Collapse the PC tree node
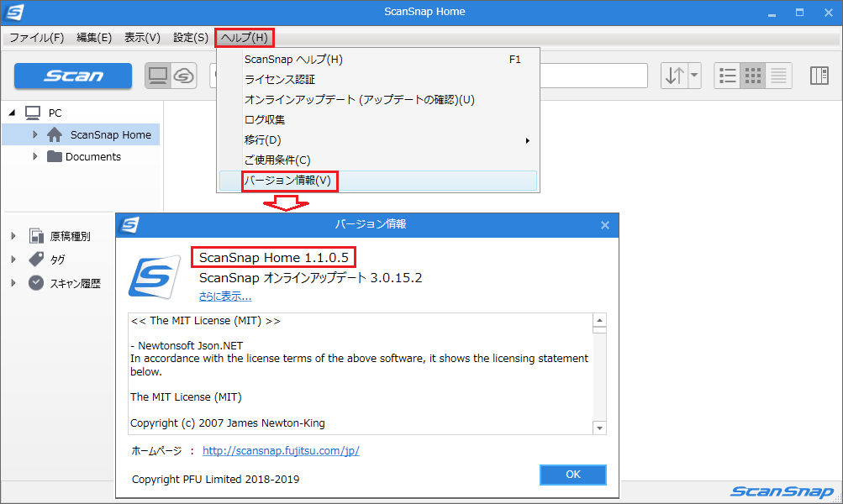This screenshot has height=504, width=843. pyautogui.click(x=13, y=113)
